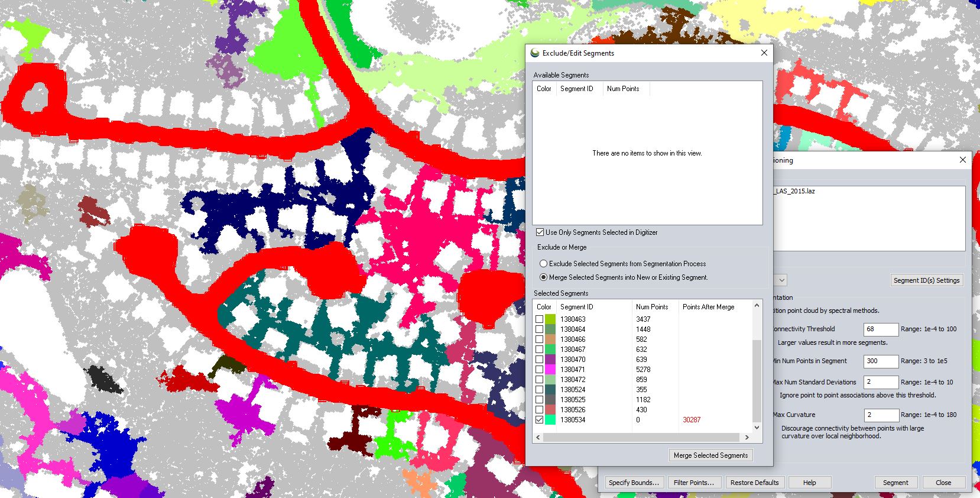Check the box for segment 1380463
The height and width of the screenshot is (498, 980).
coord(539,319)
